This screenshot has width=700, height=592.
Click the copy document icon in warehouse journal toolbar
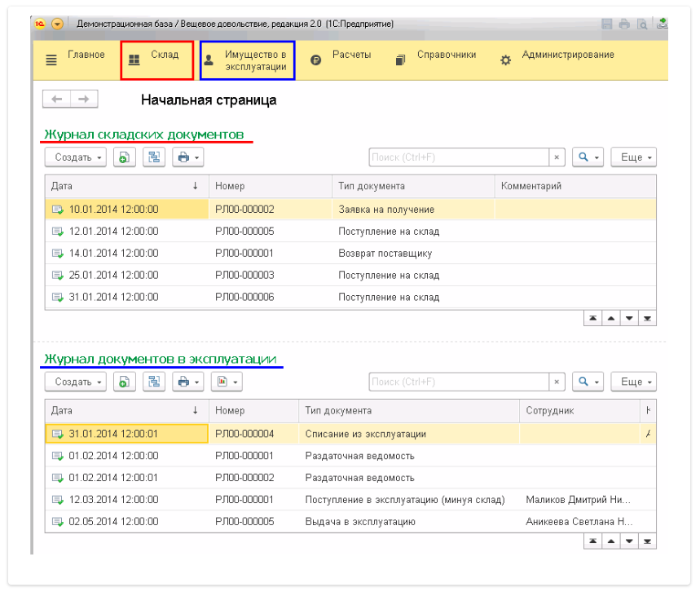[124, 157]
